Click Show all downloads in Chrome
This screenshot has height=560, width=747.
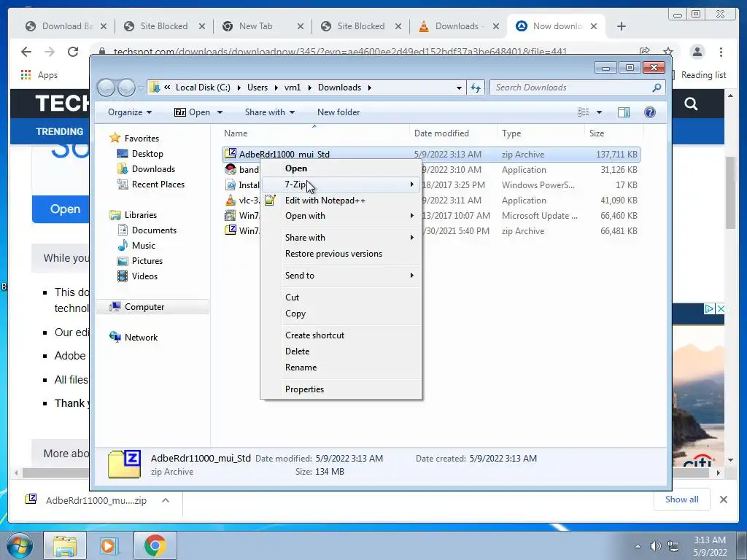pyautogui.click(x=682, y=499)
